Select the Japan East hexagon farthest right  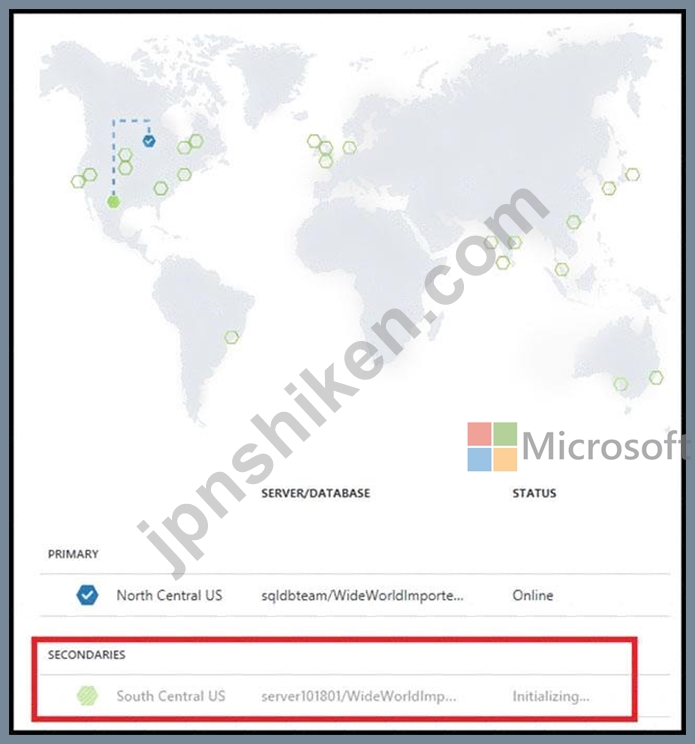632,174
